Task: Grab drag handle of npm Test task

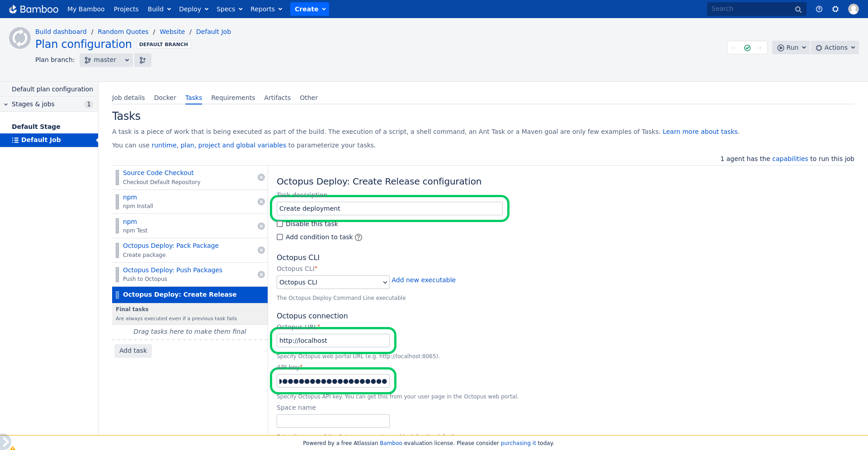Action: (x=118, y=226)
